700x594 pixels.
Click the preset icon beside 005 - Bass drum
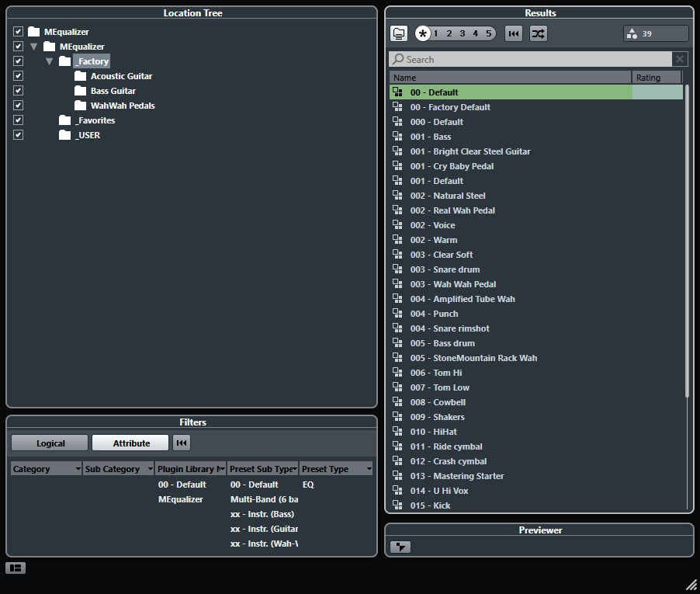[x=397, y=342]
